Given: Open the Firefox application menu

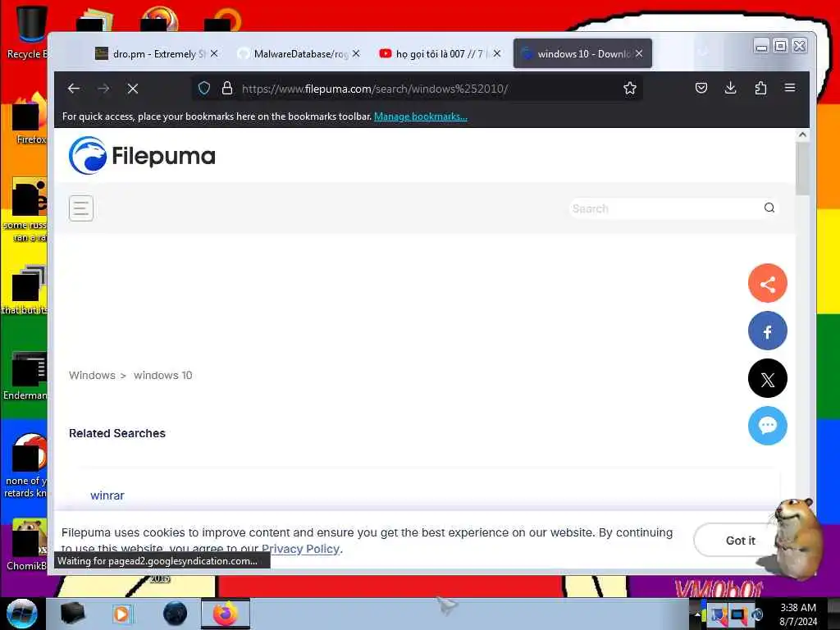Looking at the screenshot, I should (x=790, y=88).
